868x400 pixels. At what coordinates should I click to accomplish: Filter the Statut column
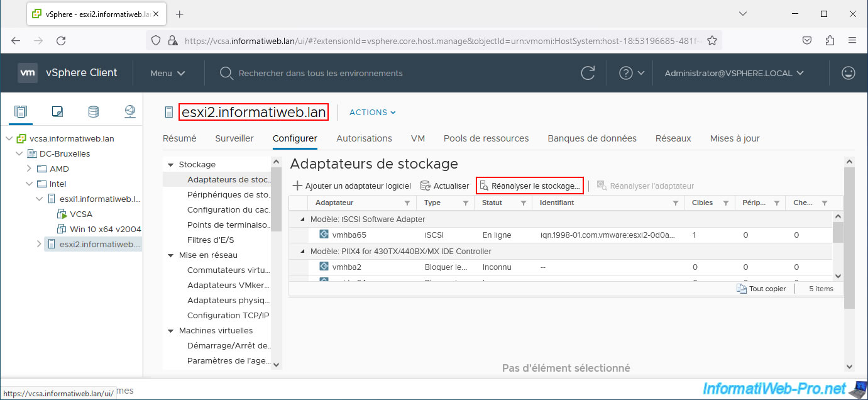pyautogui.click(x=523, y=203)
